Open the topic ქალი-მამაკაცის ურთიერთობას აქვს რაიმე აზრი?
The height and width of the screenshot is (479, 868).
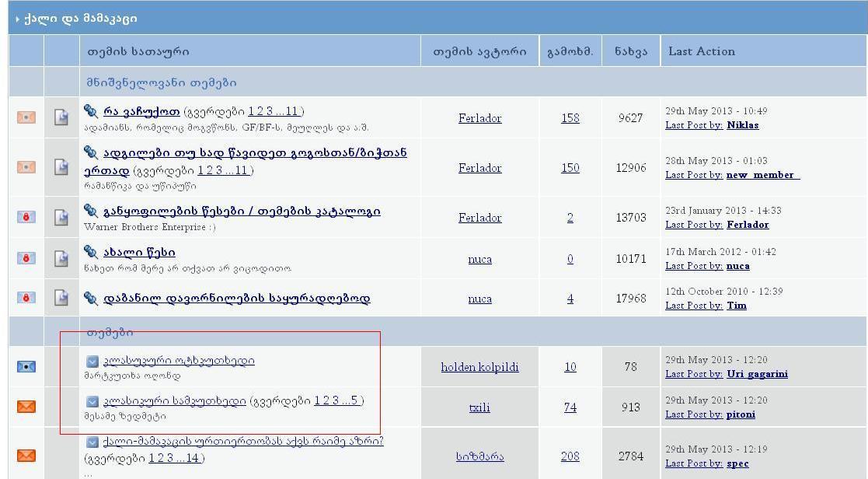[243, 442]
